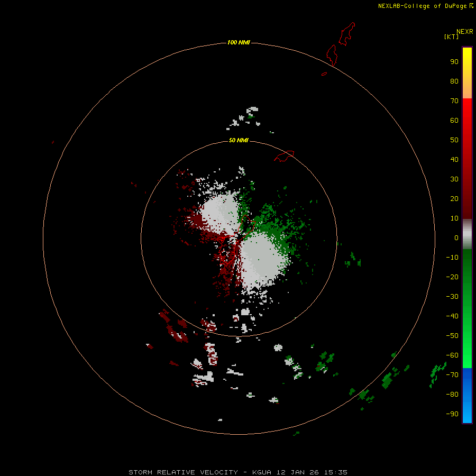
Task: Click the 100 NMI range ring label
Action: point(239,42)
